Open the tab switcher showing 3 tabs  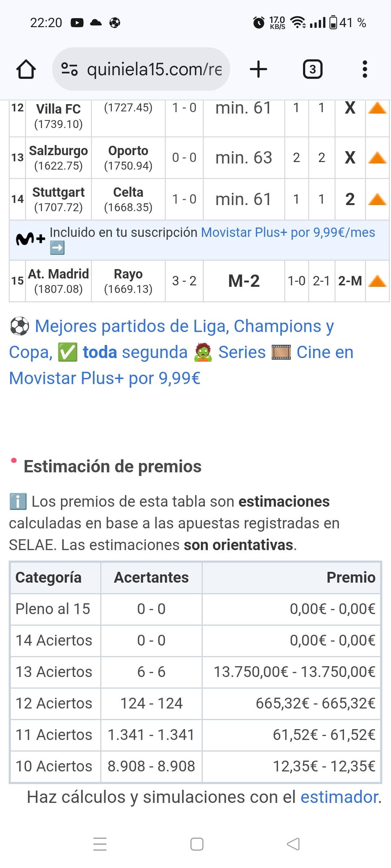(x=312, y=69)
